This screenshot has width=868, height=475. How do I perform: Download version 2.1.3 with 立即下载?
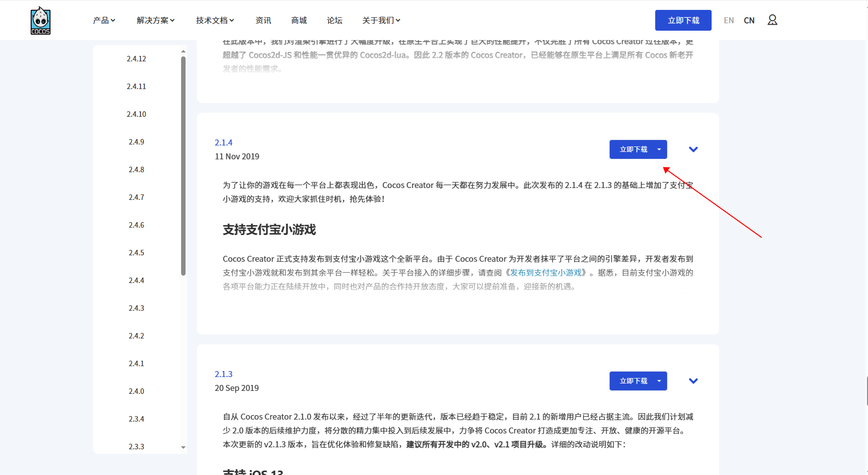pyautogui.click(x=633, y=381)
